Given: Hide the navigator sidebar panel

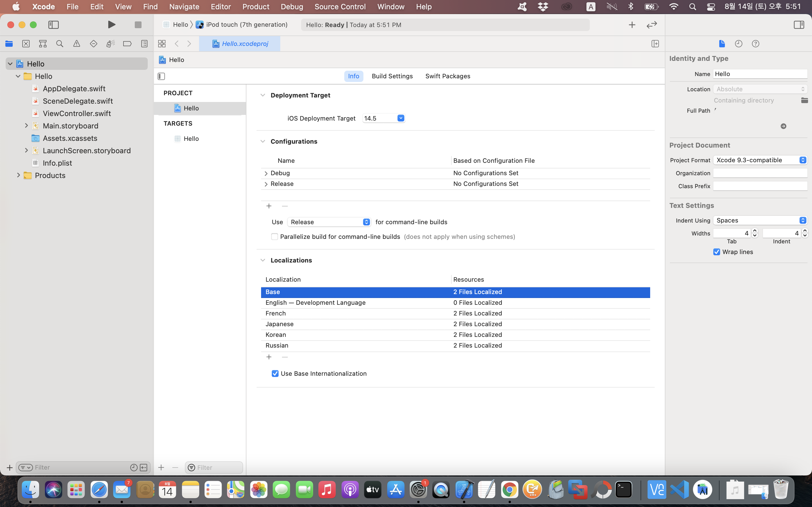Looking at the screenshot, I should (53, 25).
